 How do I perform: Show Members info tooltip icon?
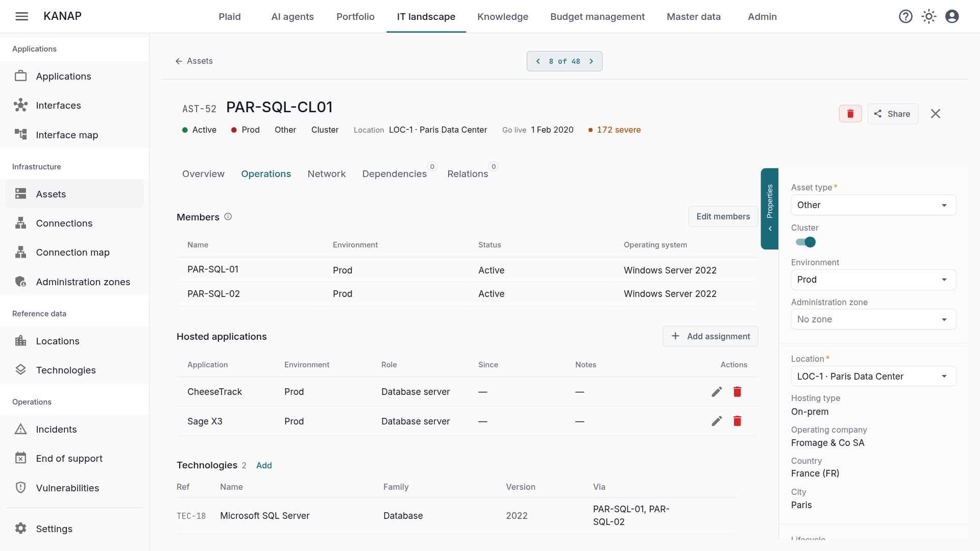click(228, 217)
